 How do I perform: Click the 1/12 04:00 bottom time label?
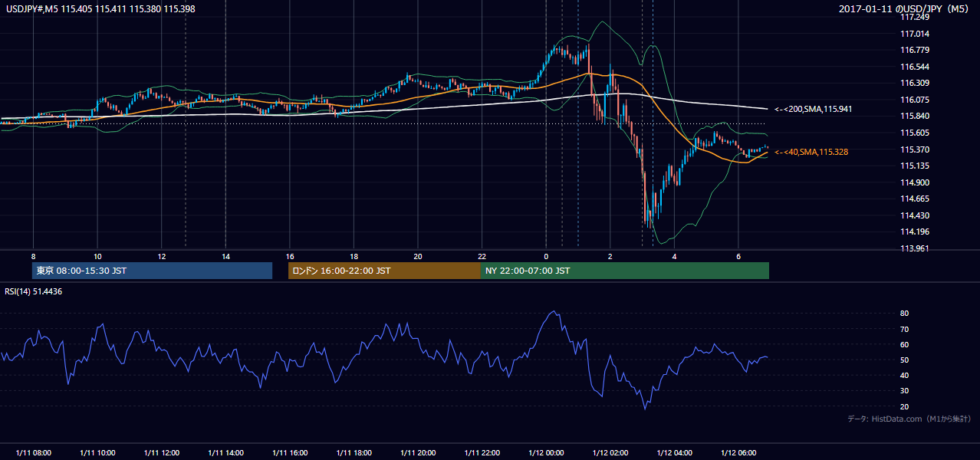[x=674, y=452]
